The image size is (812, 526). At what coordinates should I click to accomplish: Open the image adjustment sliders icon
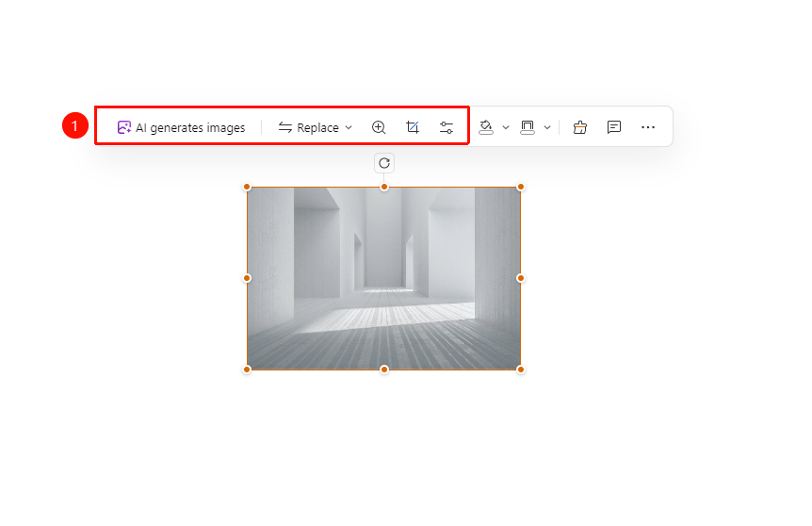447,127
